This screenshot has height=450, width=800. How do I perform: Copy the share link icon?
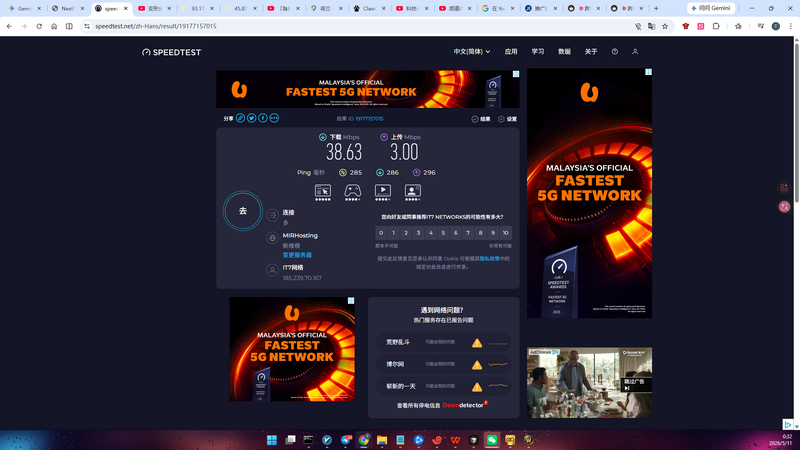(240, 118)
